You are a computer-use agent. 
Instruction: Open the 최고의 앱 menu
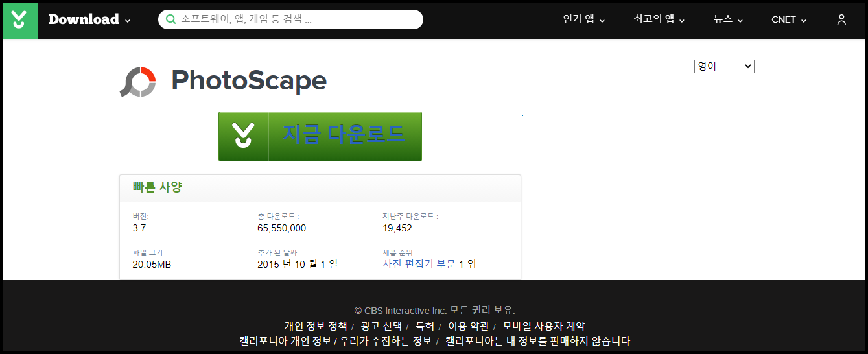click(659, 19)
